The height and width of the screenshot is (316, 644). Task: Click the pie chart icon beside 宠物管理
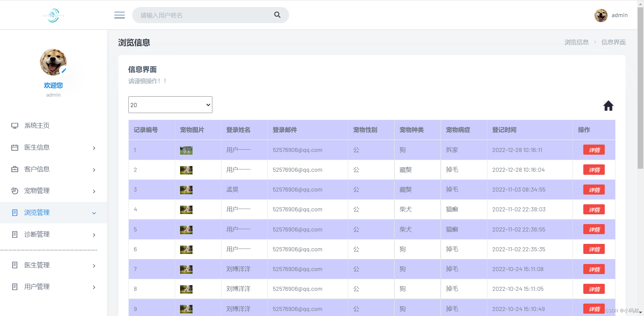click(15, 191)
